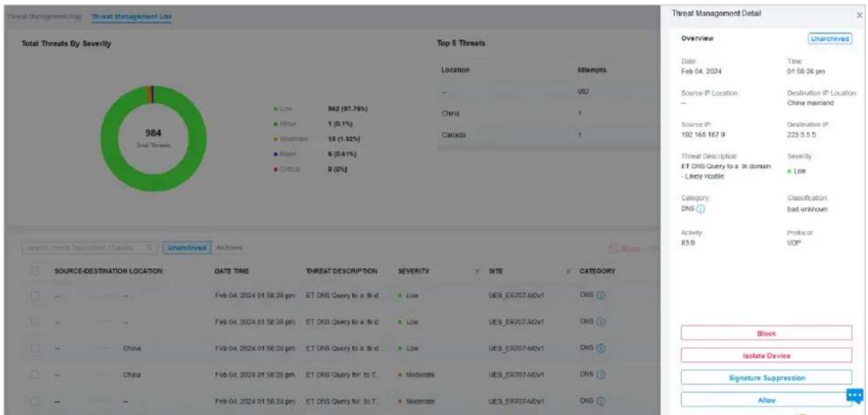Close the Threat Management Detail panel
The height and width of the screenshot is (415, 868).
tap(860, 15)
